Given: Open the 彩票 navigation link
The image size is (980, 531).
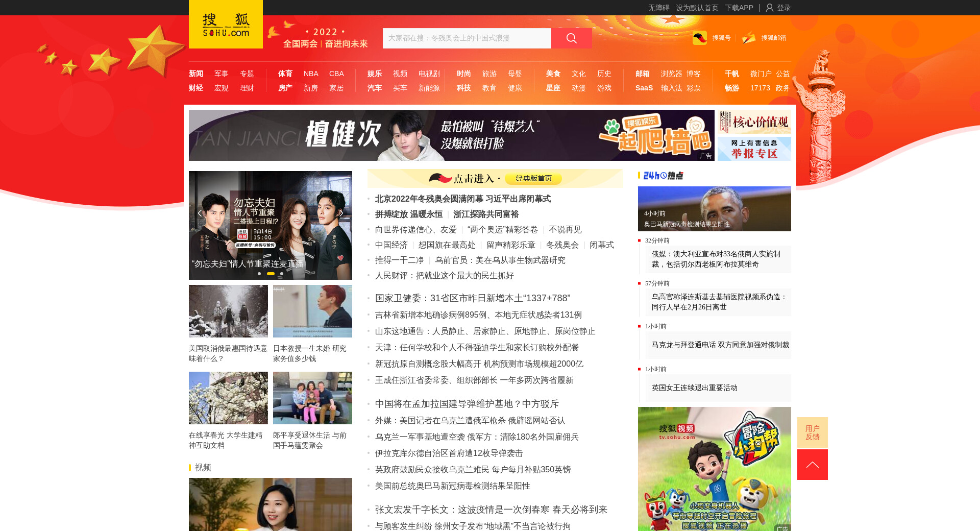Looking at the screenshot, I should pos(694,88).
